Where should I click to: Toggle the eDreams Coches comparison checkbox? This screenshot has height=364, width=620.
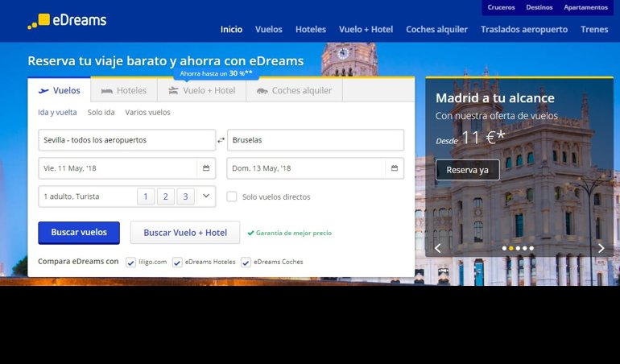click(246, 263)
